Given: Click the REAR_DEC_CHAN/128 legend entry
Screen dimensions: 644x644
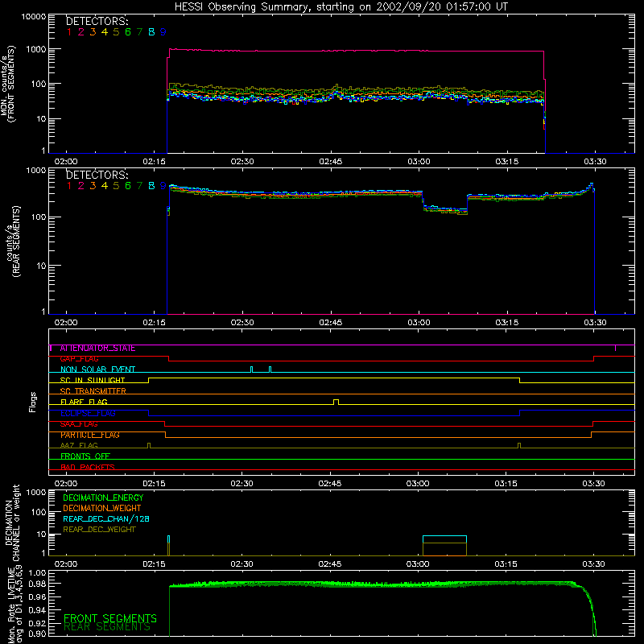Looking at the screenshot, I should (x=106, y=519).
